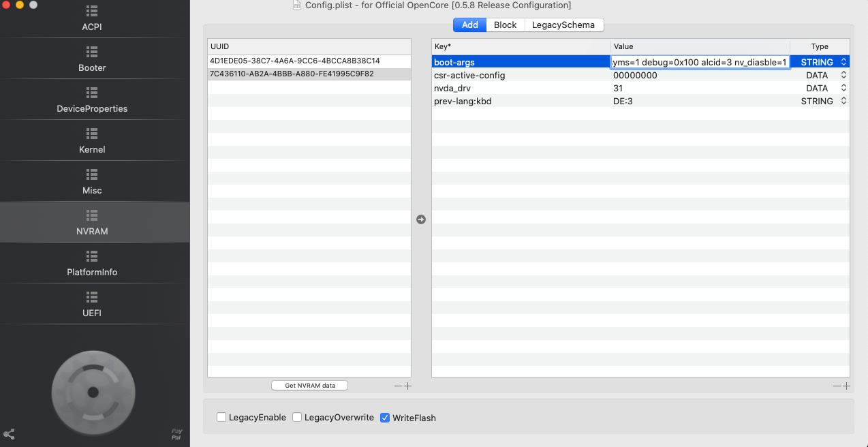This screenshot has height=447, width=868.
Task: Open the Misc section
Action: pos(92,182)
